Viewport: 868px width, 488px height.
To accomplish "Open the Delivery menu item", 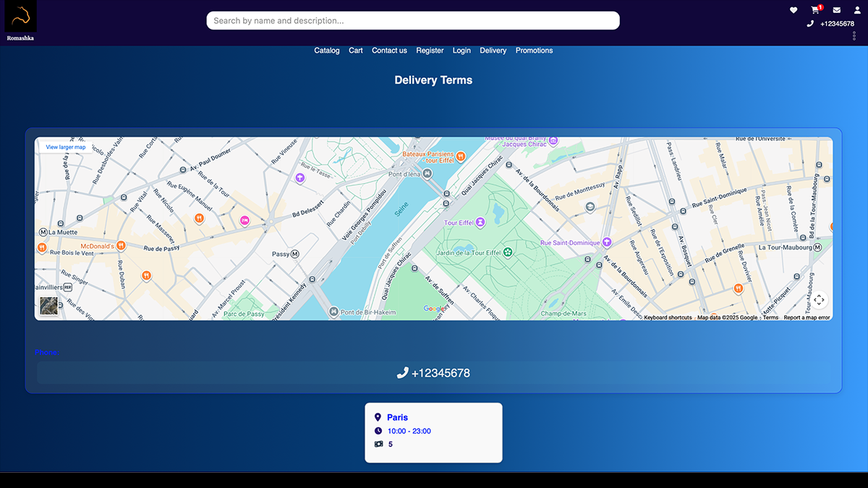I will [493, 51].
